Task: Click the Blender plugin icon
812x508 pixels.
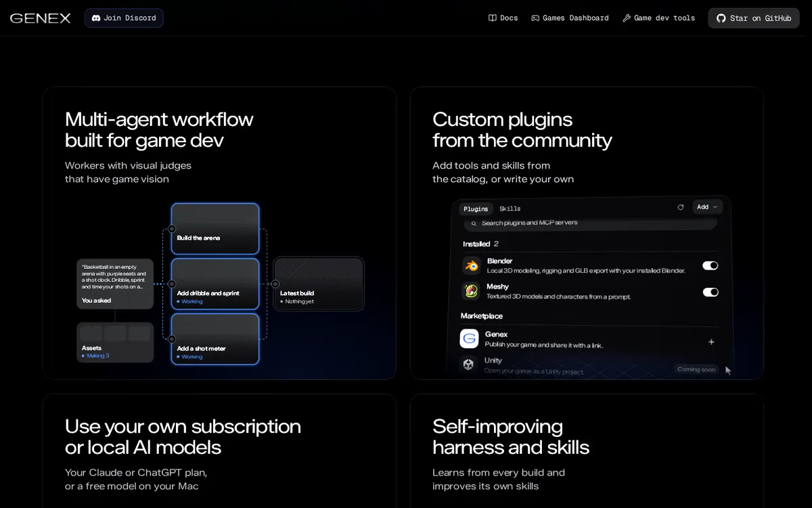Action: (472, 266)
